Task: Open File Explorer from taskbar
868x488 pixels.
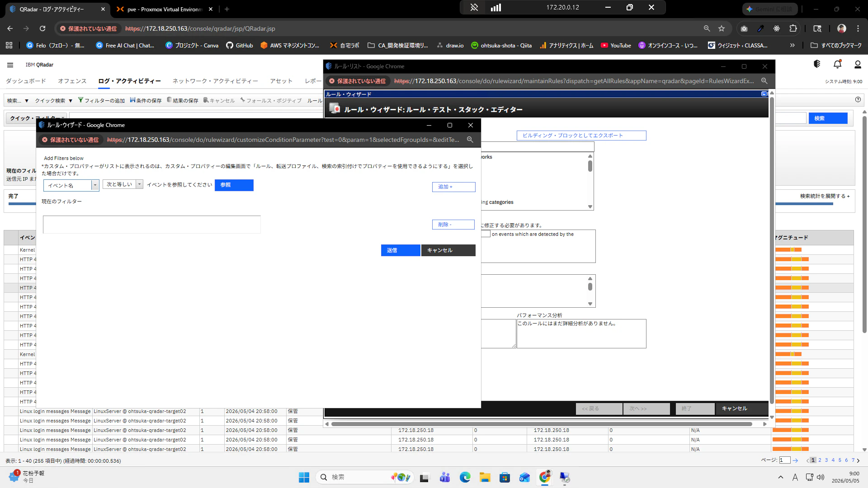Action: (485, 477)
